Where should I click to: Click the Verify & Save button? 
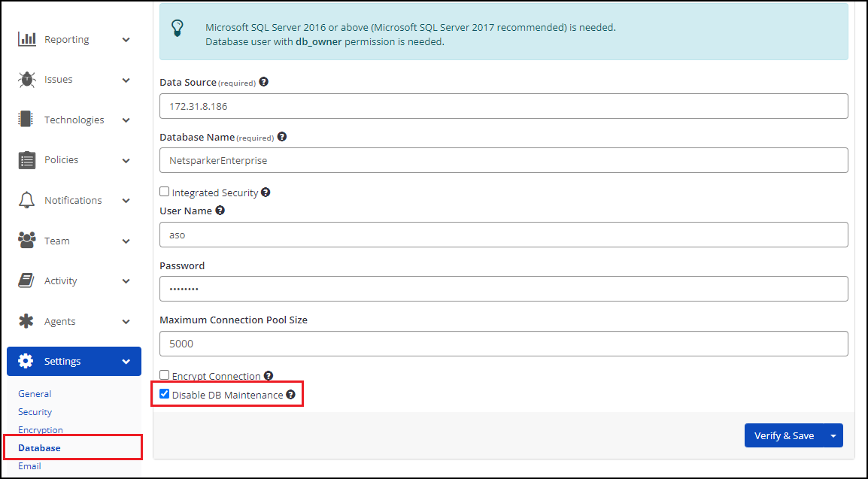(x=784, y=435)
